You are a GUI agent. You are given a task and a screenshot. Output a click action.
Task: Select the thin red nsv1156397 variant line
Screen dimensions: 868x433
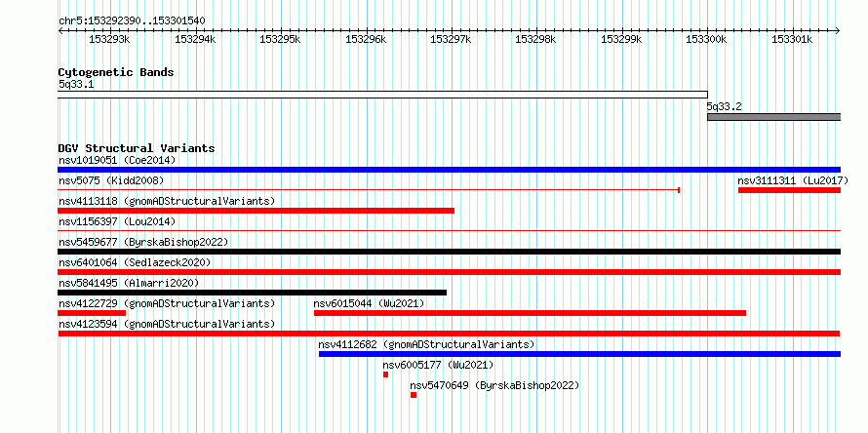[x=450, y=231]
